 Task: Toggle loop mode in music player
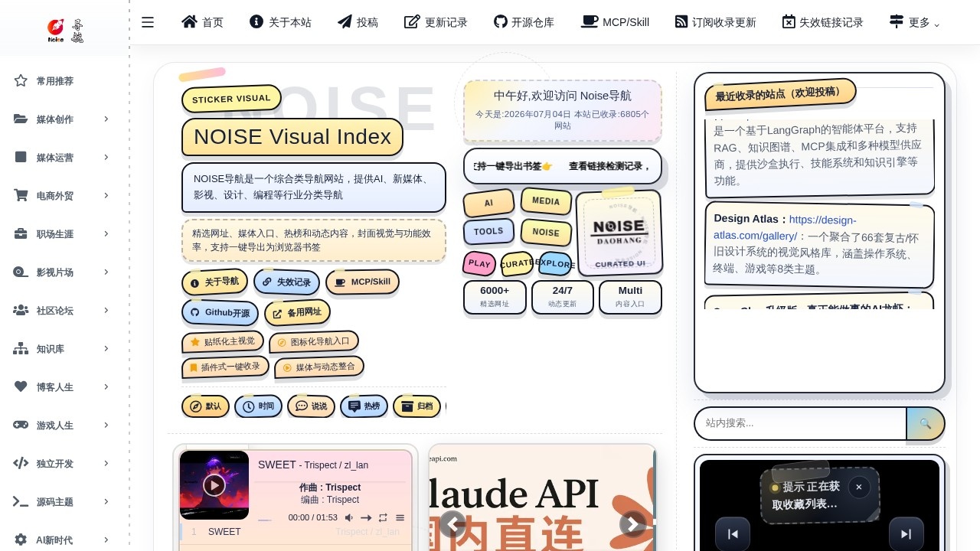383,518
